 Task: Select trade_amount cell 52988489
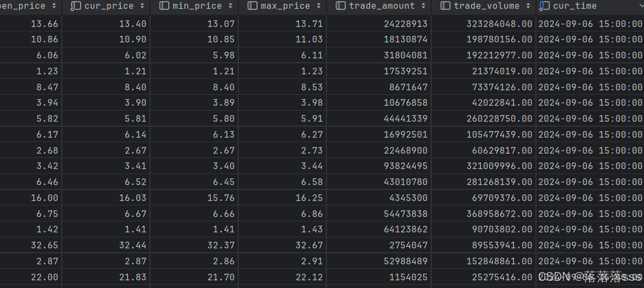[406, 261]
